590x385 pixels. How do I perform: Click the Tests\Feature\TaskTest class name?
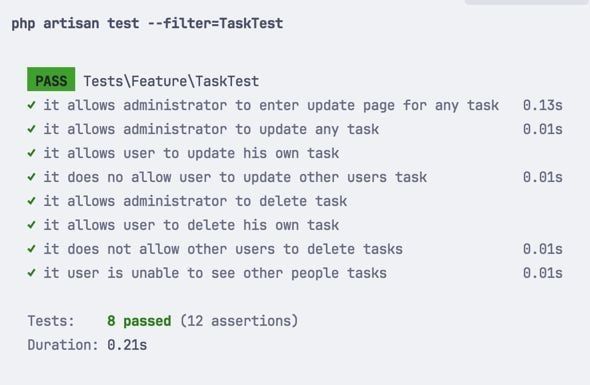pyautogui.click(x=171, y=81)
